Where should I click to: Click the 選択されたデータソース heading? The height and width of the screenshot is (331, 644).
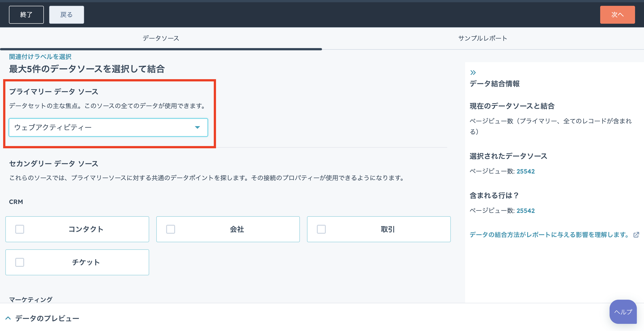[508, 156]
